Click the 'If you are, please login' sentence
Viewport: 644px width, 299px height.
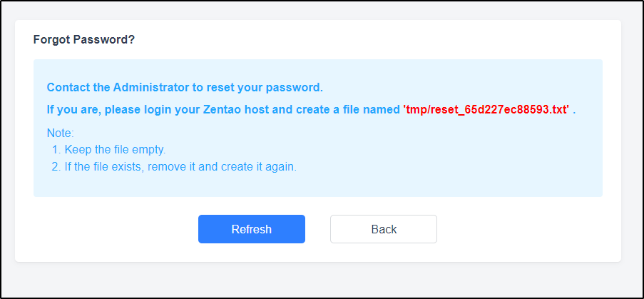point(312,110)
